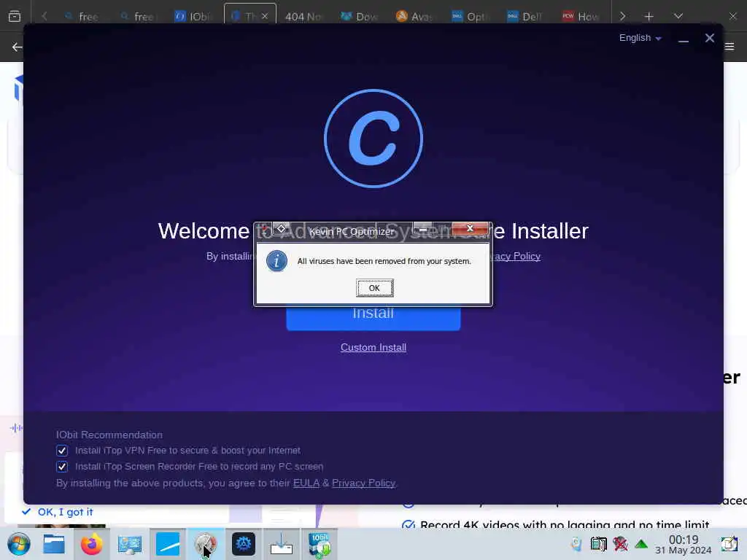Click the browser back arrow

tap(18, 47)
